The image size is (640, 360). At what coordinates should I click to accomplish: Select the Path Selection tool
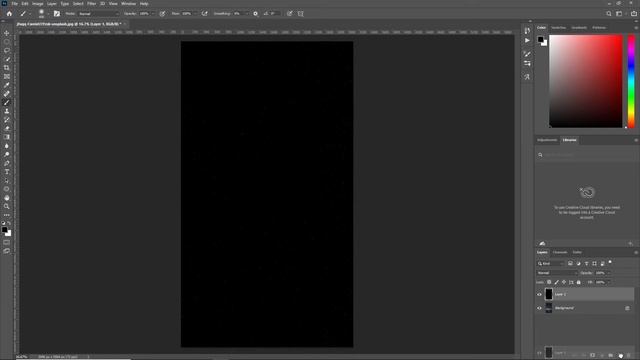point(7,180)
